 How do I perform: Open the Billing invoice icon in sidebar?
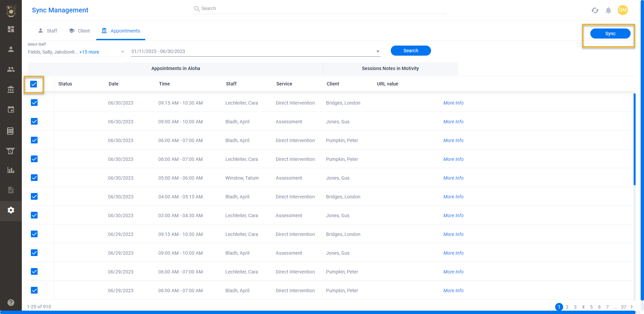(x=11, y=131)
